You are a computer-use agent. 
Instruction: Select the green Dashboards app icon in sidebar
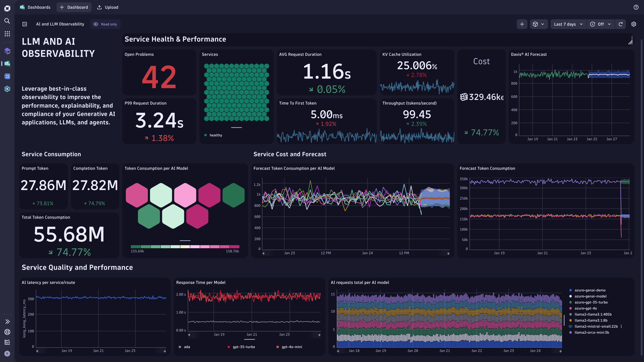(x=7, y=64)
